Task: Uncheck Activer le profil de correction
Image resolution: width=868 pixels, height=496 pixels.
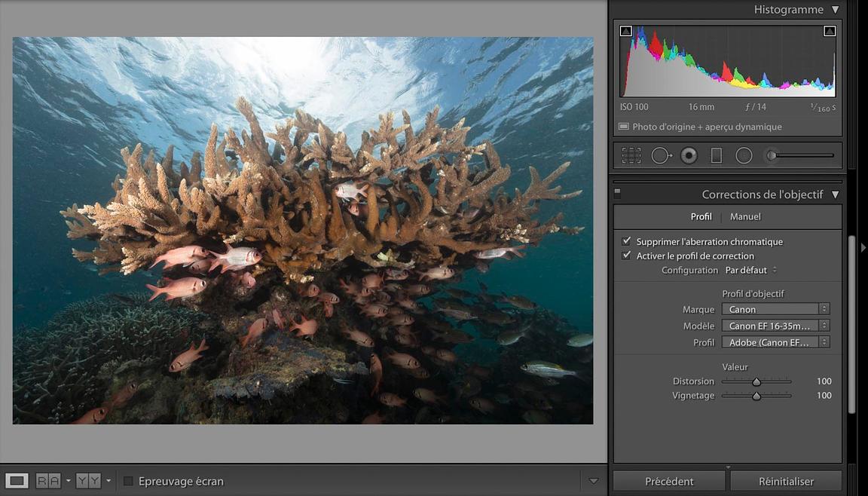Action: [626, 256]
